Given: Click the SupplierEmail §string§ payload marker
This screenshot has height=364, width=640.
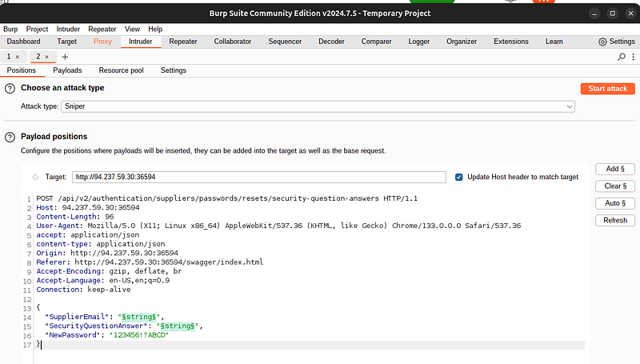Looking at the screenshot, I should click(x=138, y=317).
